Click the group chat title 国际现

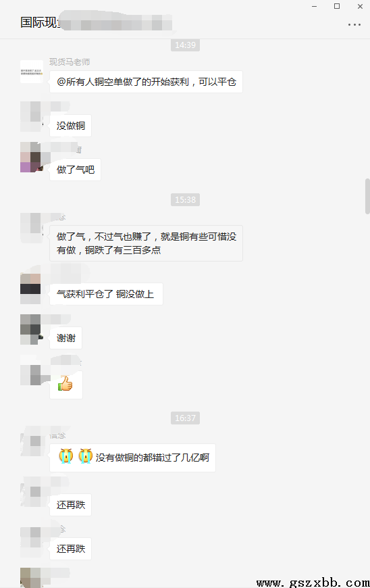tap(40, 22)
